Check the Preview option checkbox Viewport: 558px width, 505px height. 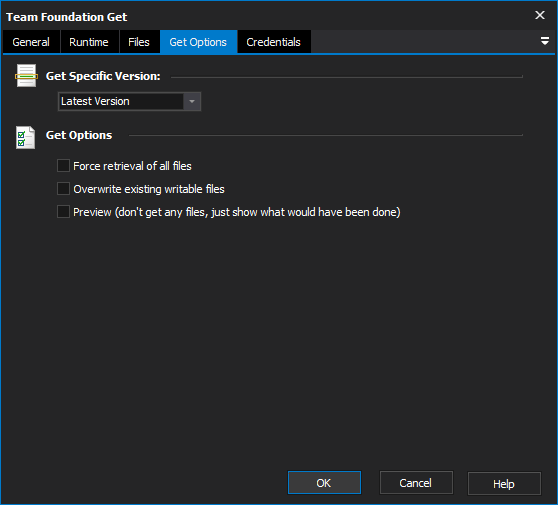[x=63, y=212]
